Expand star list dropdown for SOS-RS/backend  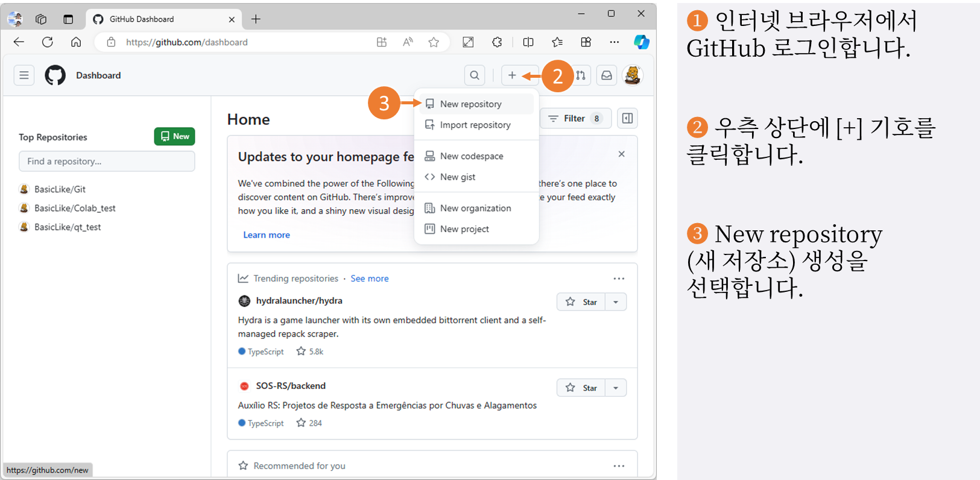[616, 388]
